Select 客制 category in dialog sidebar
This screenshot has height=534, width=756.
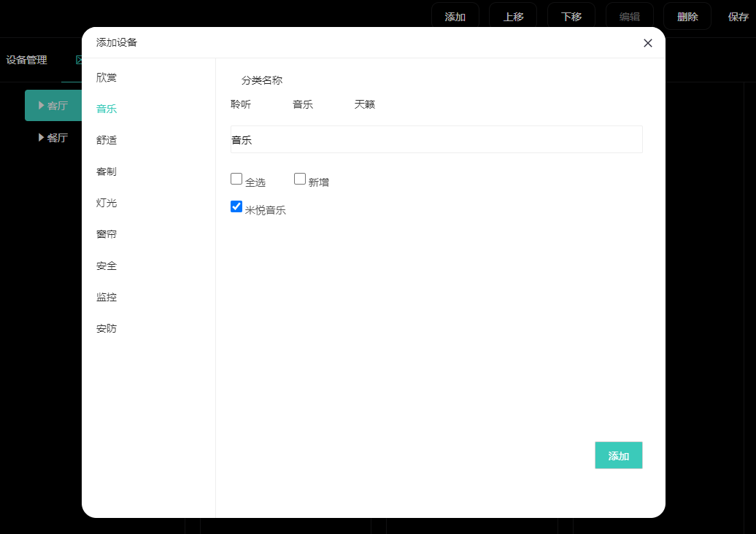point(107,171)
